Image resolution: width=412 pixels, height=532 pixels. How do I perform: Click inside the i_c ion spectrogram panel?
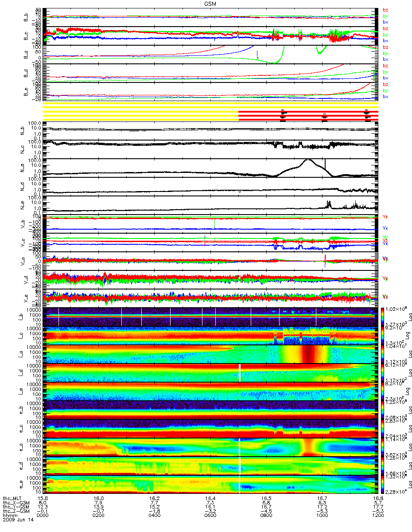pos(210,335)
